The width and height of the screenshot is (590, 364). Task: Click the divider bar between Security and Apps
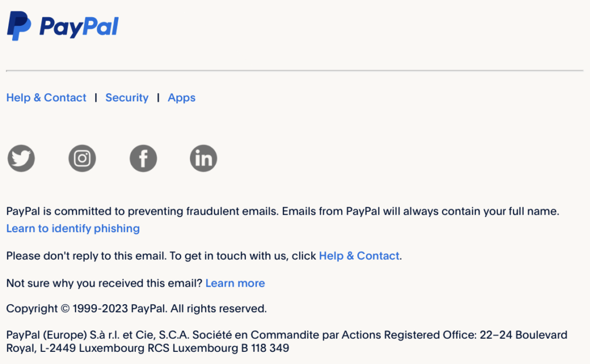click(157, 97)
